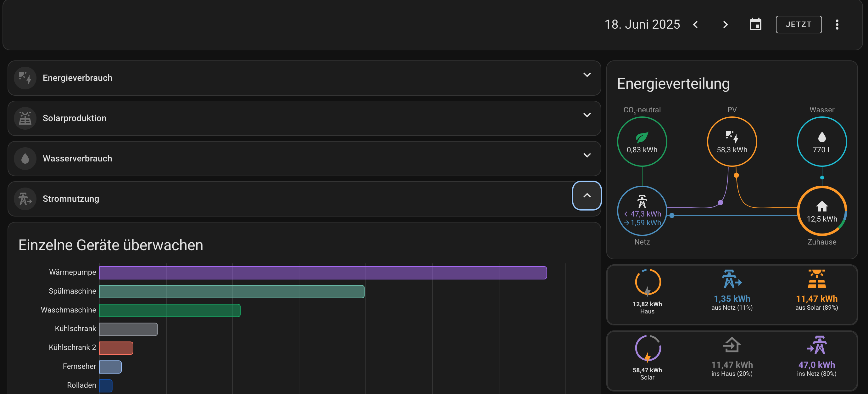Click the 18. Juni 2025 date label
This screenshot has height=394, width=868.
tap(642, 25)
